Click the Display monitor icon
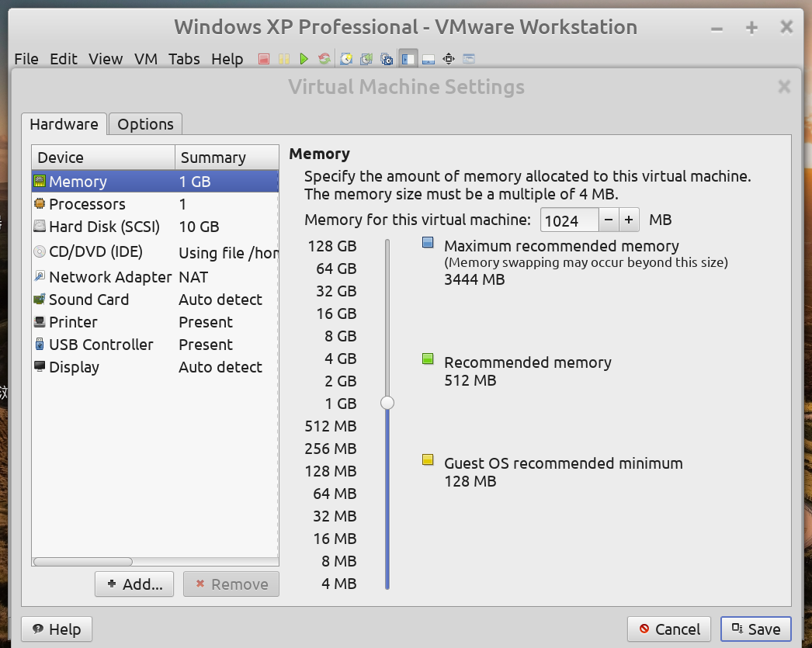This screenshot has width=812, height=648. (x=40, y=366)
